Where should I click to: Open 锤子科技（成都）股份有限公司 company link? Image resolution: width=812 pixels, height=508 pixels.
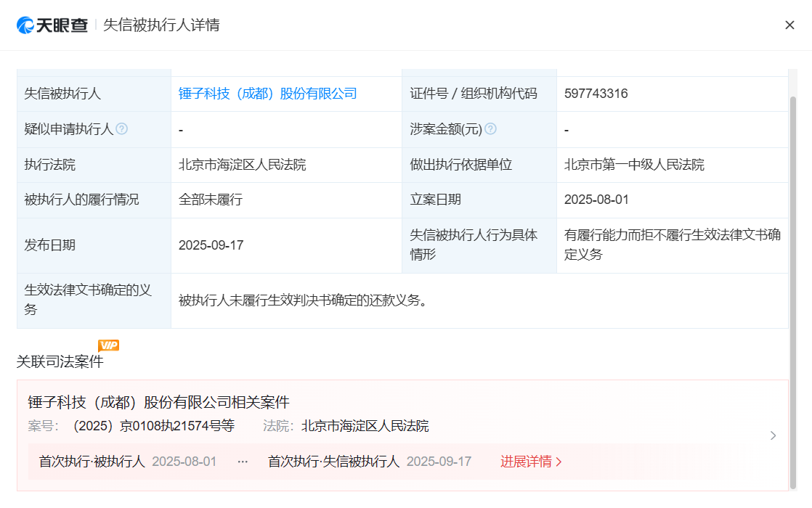(x=268, y=94)
